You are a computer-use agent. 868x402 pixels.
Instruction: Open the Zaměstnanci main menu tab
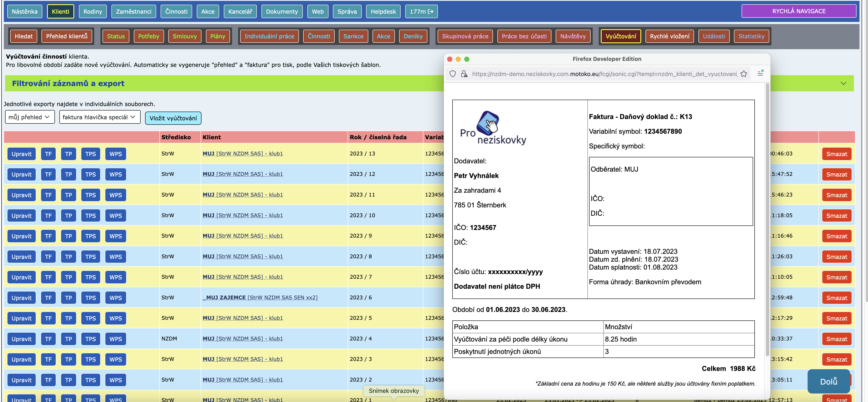point(133,11)
